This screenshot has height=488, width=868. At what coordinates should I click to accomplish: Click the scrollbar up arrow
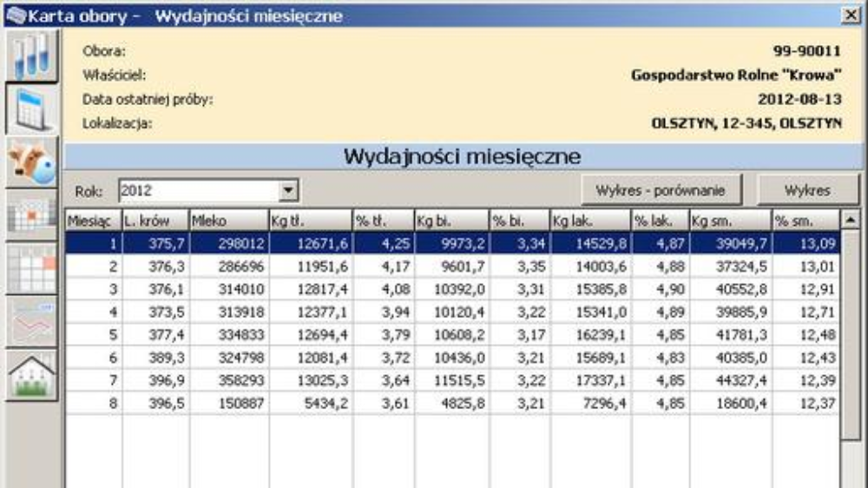click(851, 221)
